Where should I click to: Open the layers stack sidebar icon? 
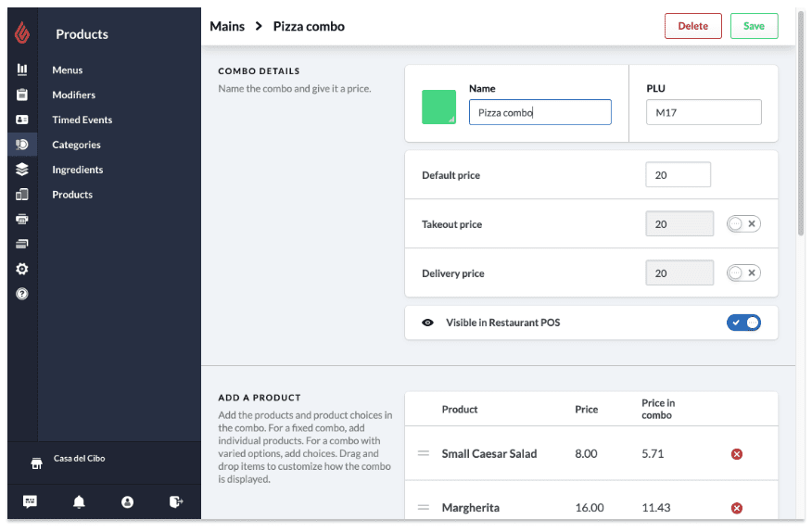(22, 170)
